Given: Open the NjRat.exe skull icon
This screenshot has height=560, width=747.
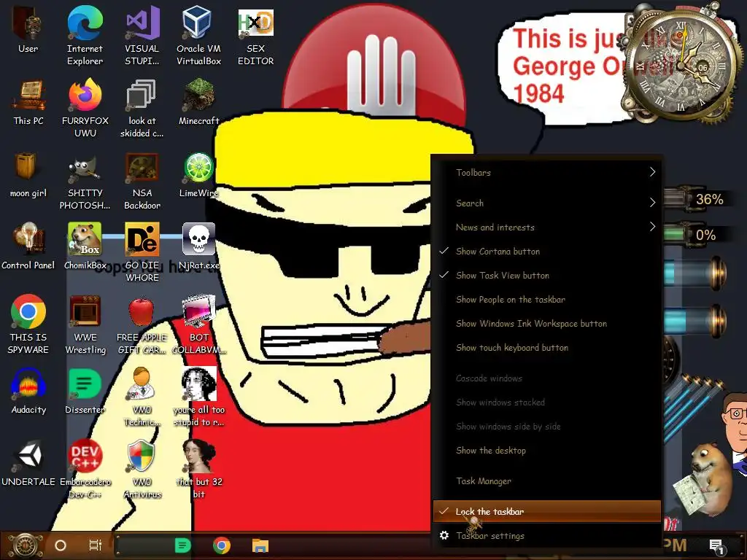Looking at the screenshot, I should click(x=198, y=246).
